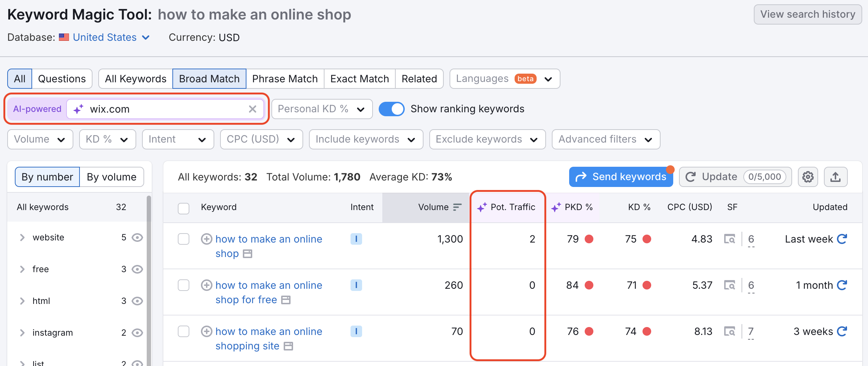Open Include keywords dropdown
The image size is (868, 366).
click(x=366, y=139)
